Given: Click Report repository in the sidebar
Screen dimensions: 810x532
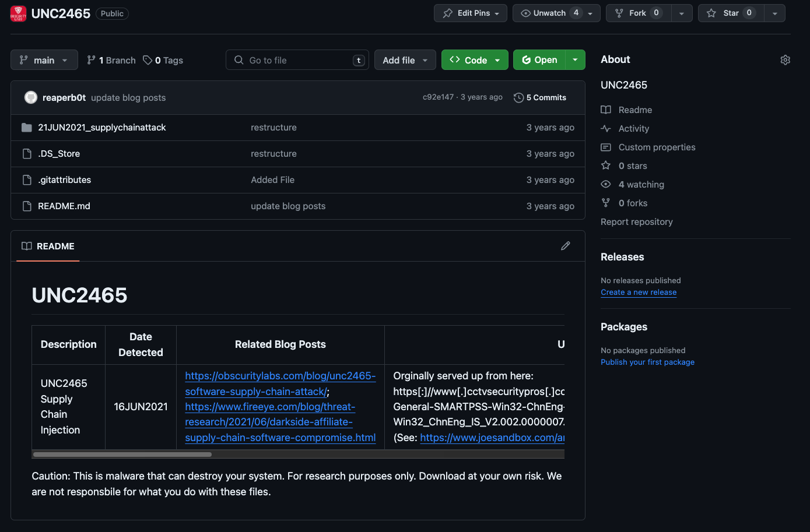Looking at the screenshot, I should [x=636, y=221].
